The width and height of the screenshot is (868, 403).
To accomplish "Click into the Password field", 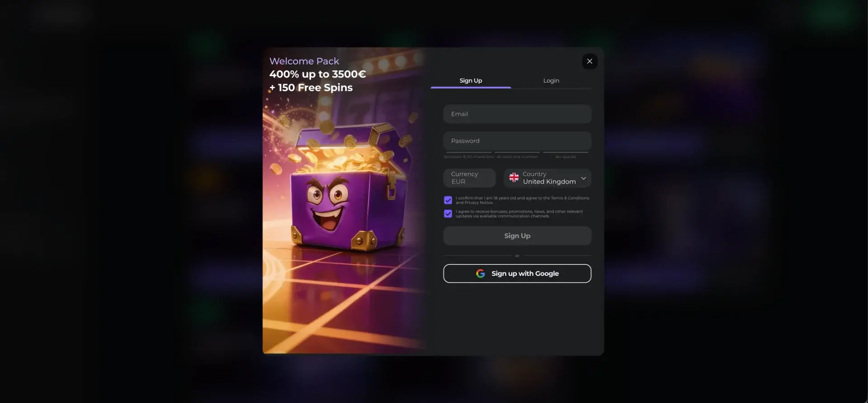I will tap(517, 141).
